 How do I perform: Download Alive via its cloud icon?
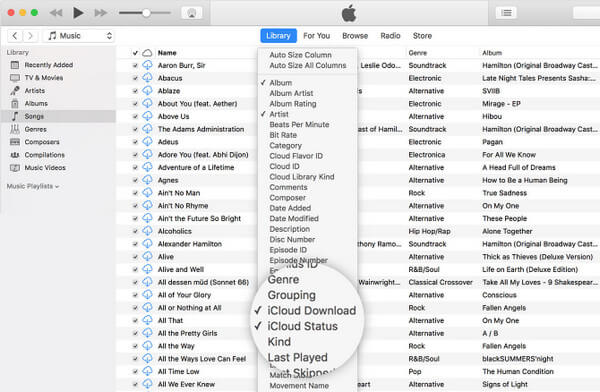tap(147, 256)
